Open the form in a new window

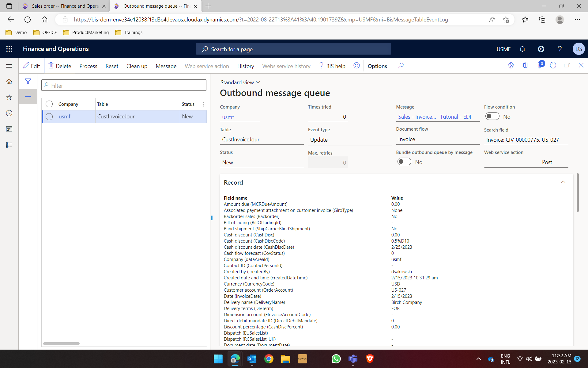(x=567, y=65)
